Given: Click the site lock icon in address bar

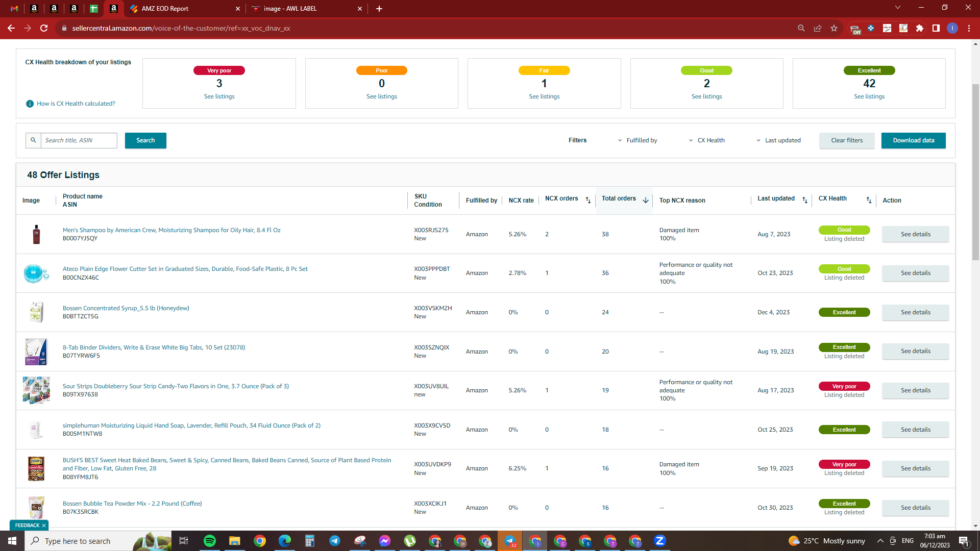Looking at the screenshot, I should tap(64, 28).
